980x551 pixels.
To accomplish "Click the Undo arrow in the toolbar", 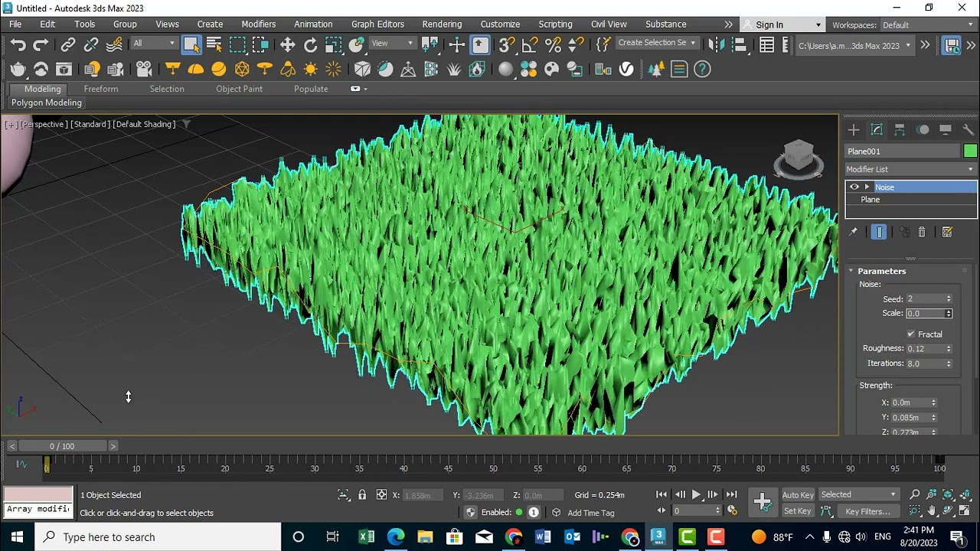I will pos(18,45).
